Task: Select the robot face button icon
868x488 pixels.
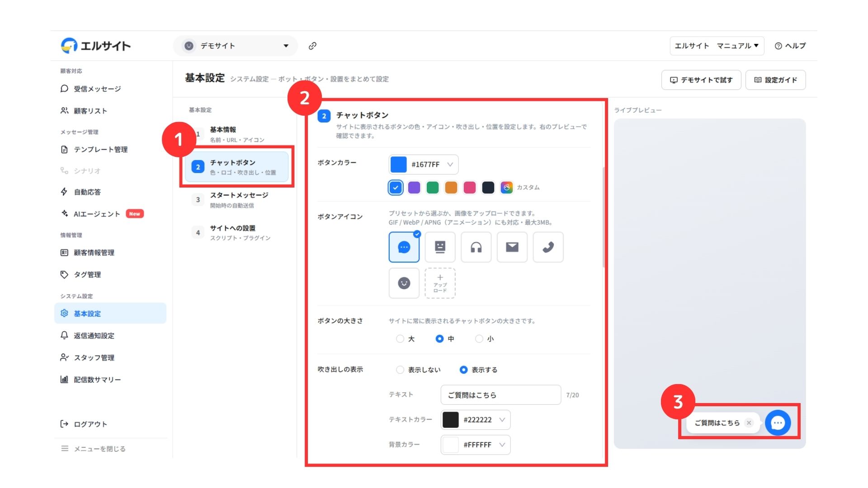Action: 440,247
